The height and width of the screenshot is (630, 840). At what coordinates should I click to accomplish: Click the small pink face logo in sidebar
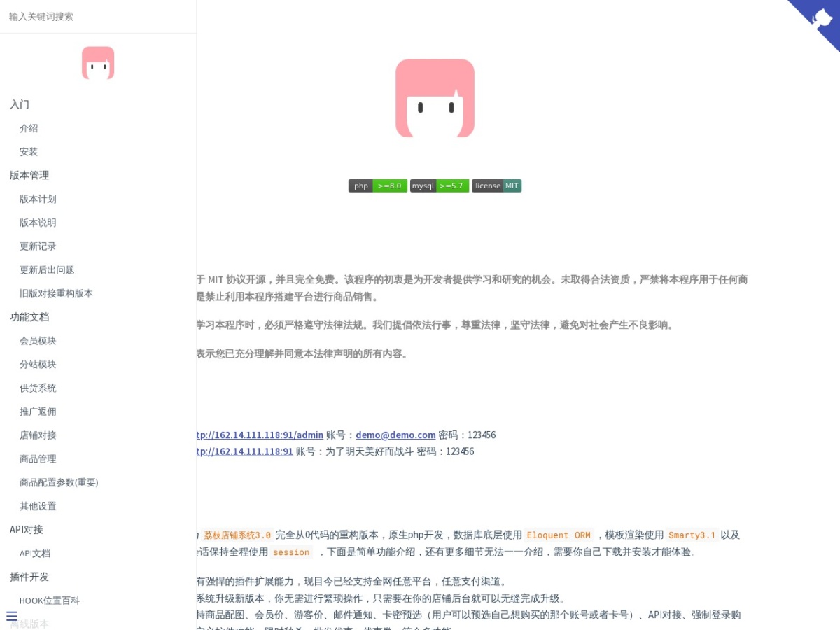tap(98, 63)
